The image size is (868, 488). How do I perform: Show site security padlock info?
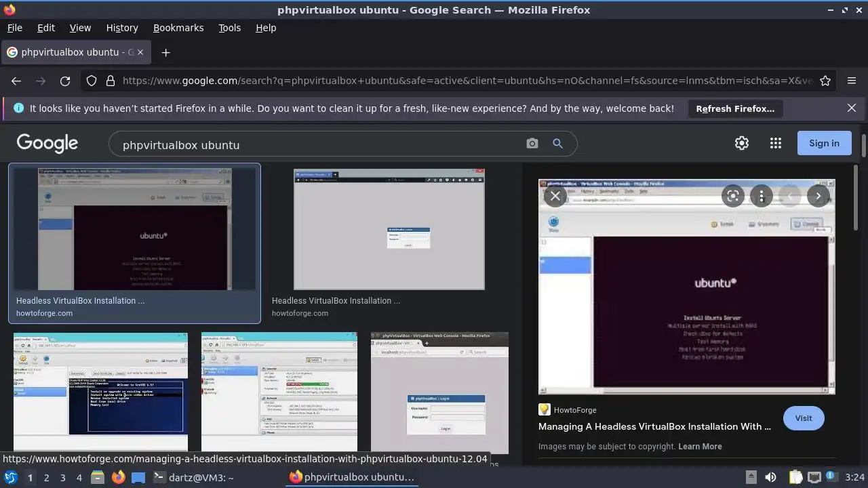tap(111, 81)
